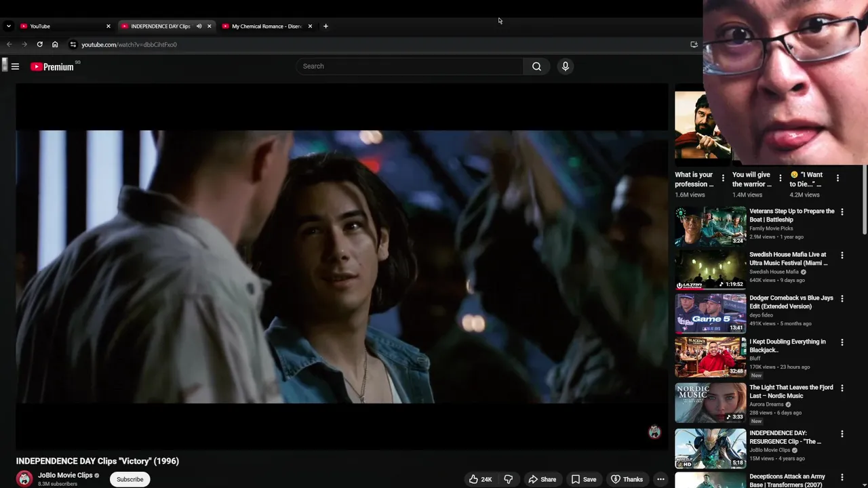Open 'I Kept Doubling Everything in Blackjack' title
The height and width of the screenshot is (488, 868).
point(788,346)
